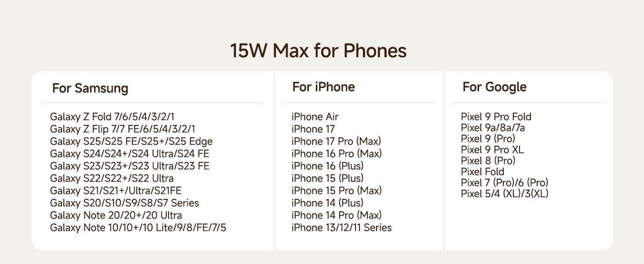Select the "For Google" column heading
The height and width of the screenshot is (264, 644).
pyautogui.click(x=494, y=87)
